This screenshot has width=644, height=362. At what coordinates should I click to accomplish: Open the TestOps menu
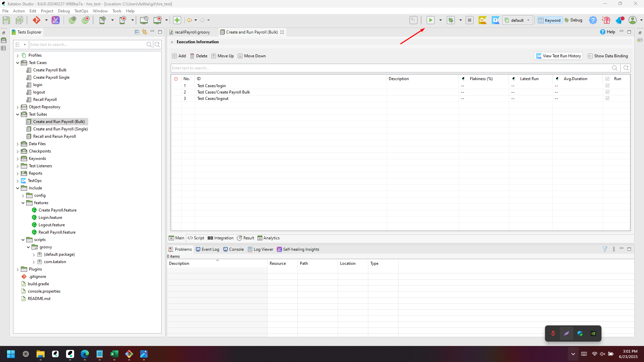point(81,11)
